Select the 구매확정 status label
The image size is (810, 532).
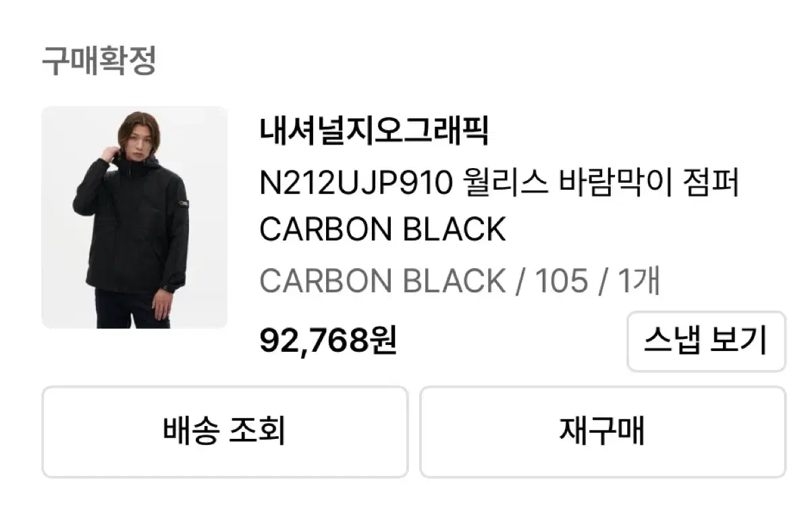click(x=99, y=61)
